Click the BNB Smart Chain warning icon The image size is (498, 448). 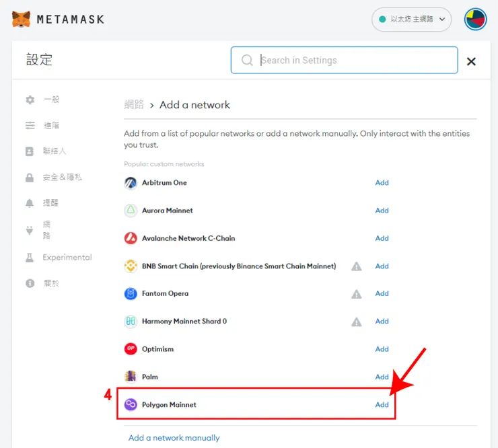click(357, 266)
